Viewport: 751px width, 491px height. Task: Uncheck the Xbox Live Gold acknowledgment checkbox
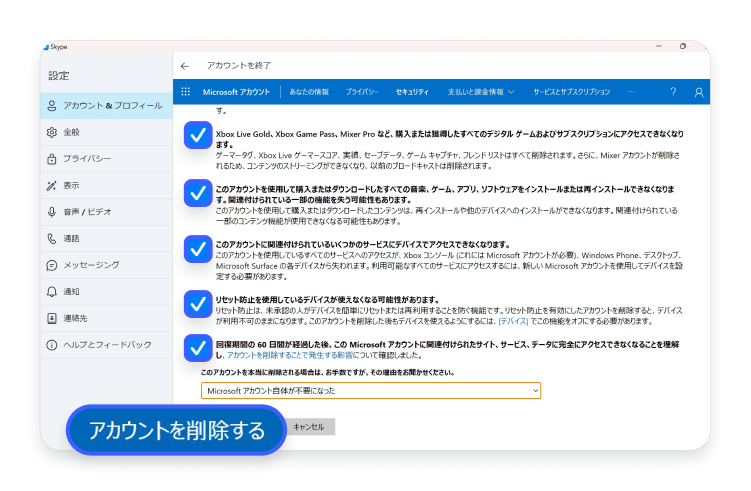(x=198, y=135)
